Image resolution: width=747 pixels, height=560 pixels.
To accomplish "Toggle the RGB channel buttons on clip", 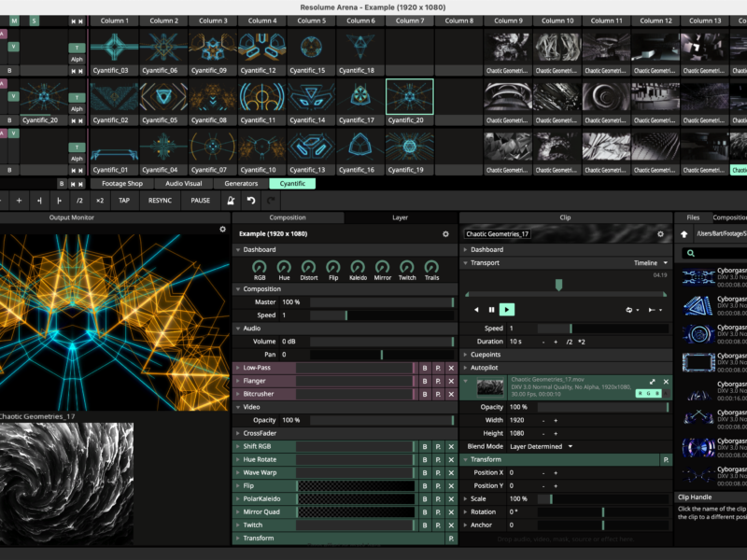I will pyautogui.click(x=649, y=393).
